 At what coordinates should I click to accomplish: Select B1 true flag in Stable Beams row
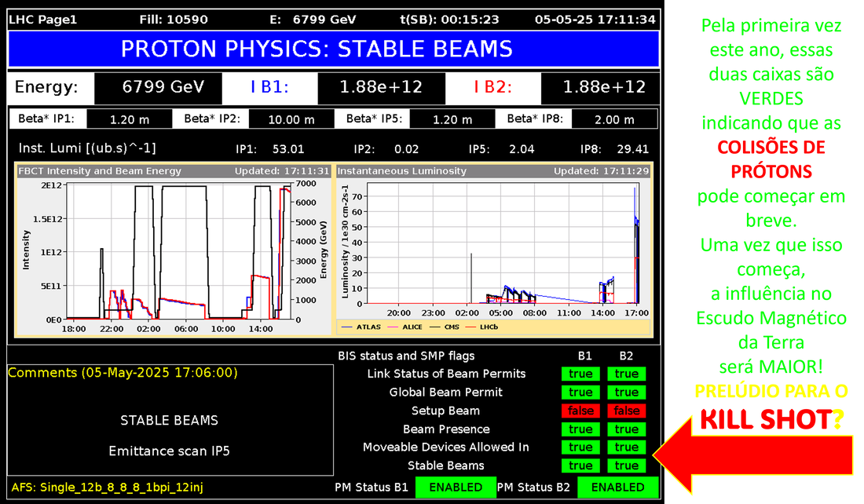pos(580,466)
